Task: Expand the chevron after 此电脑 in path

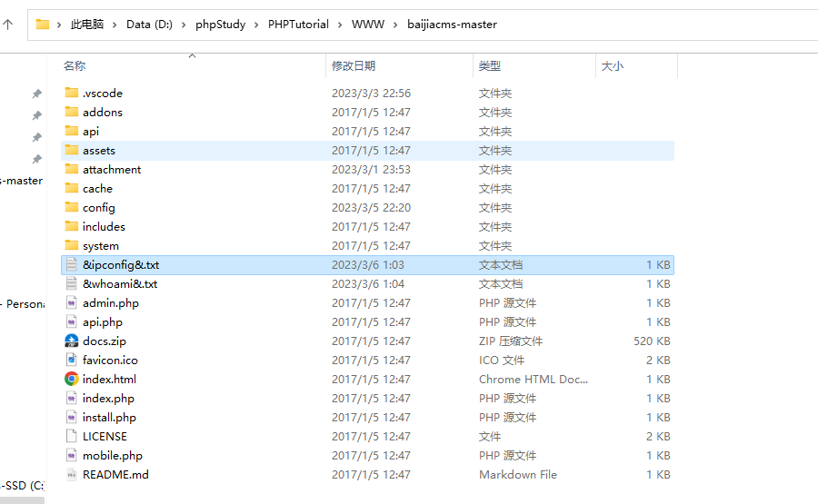Action: (115, 25)
